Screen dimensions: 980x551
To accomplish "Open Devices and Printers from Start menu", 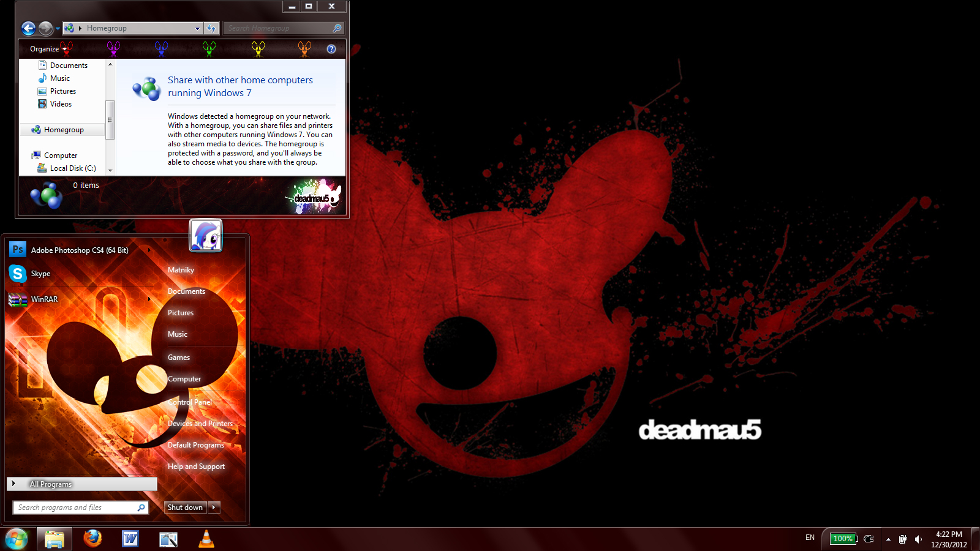I will click(200, 424).
